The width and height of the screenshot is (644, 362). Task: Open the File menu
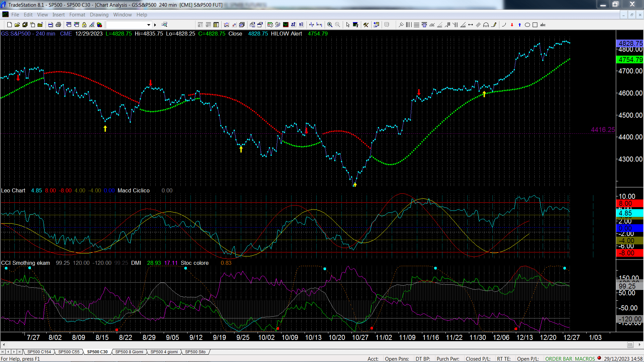pos(15,15)
